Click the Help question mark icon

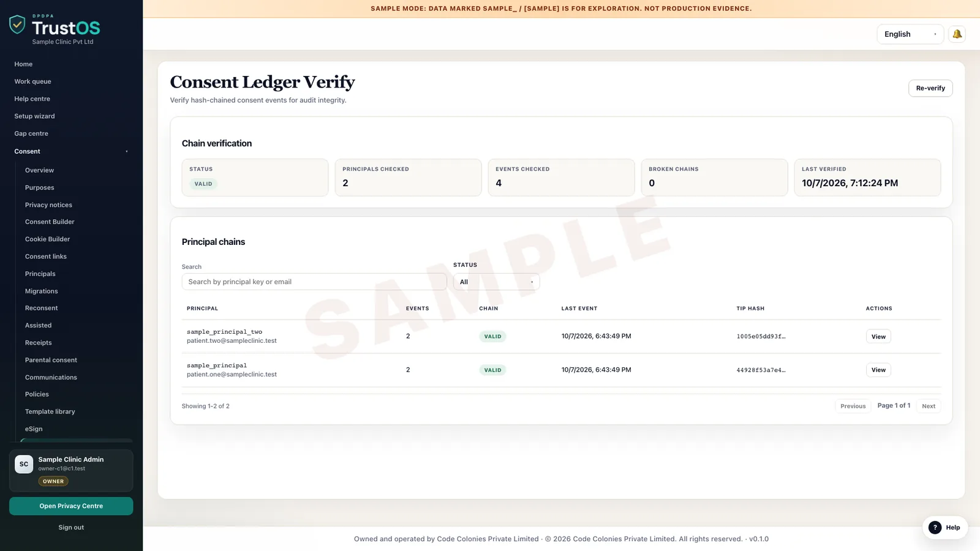(935, 528)
